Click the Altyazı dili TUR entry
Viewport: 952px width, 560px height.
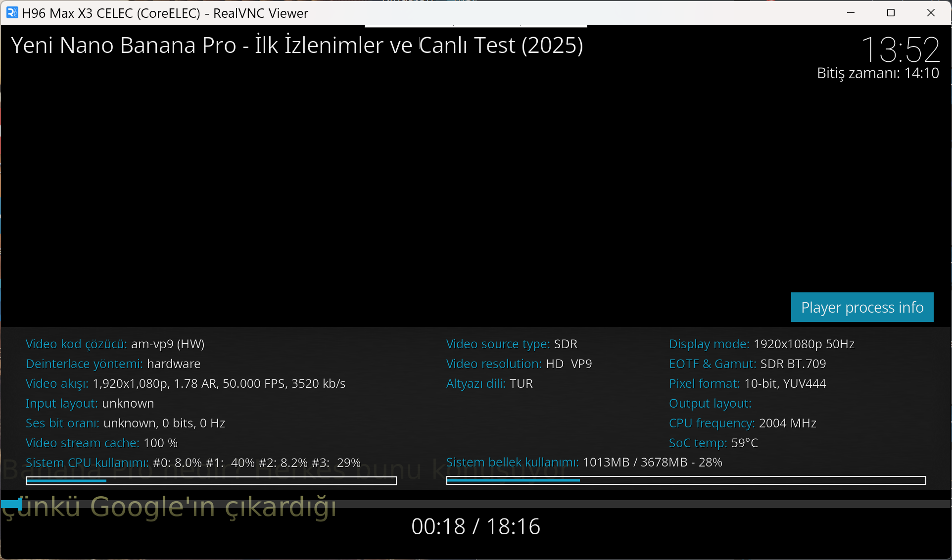[x=489, y=383]
